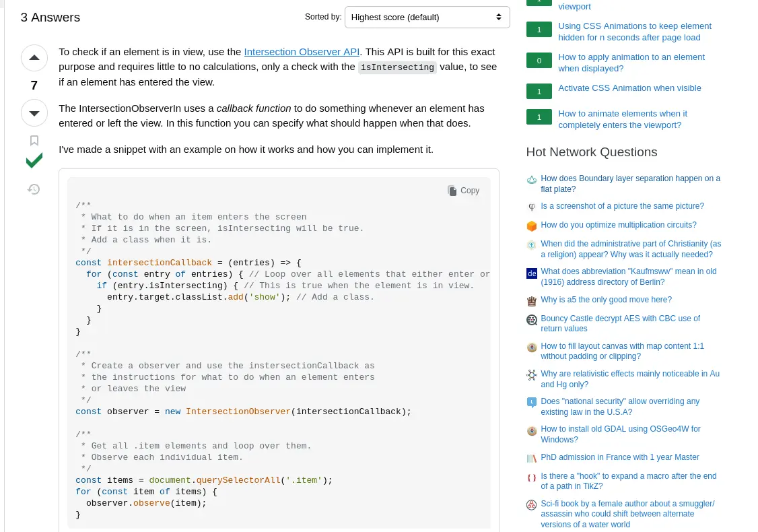
Task: Open 'Using CSS Animations to keep element hidden' question
Action: coord(635,32)
